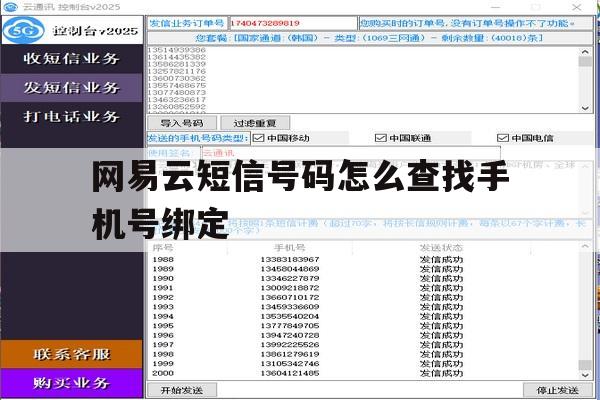Click the 开始发送 button
The height and width of the screenshot is (400, 600).
click(x=182, y=390)
